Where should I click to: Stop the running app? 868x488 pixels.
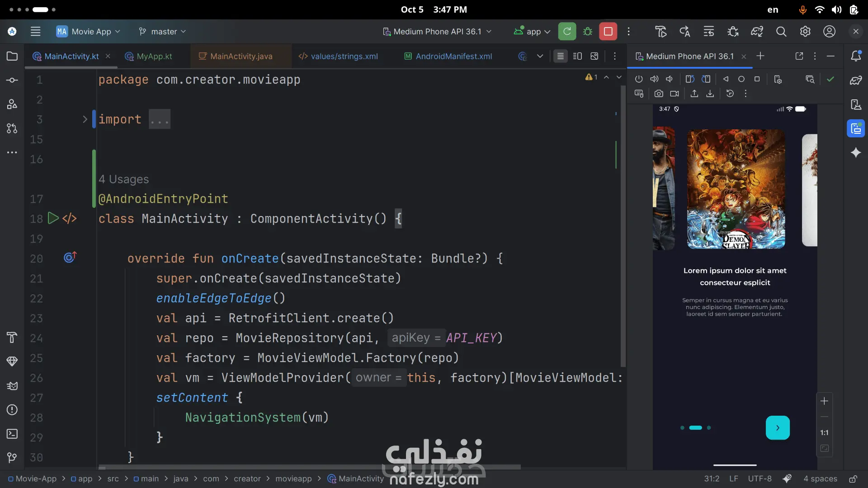click(608, 32)
